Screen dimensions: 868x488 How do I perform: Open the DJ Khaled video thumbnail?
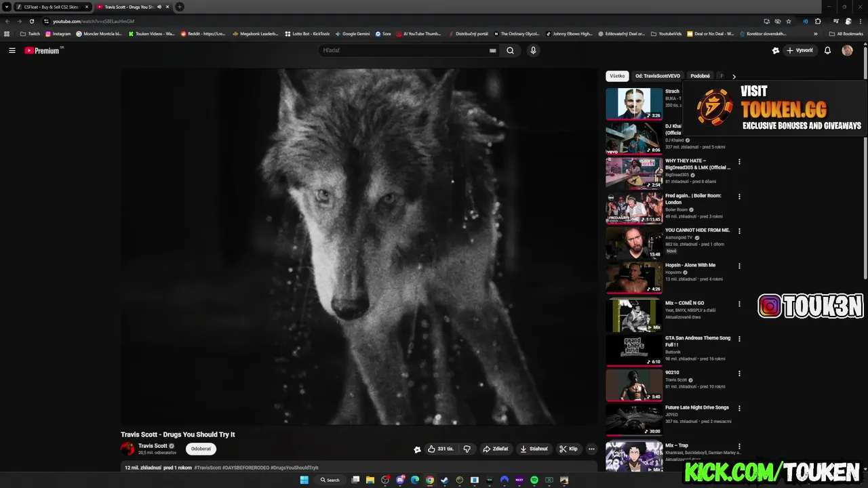click(x=634, y=138)
